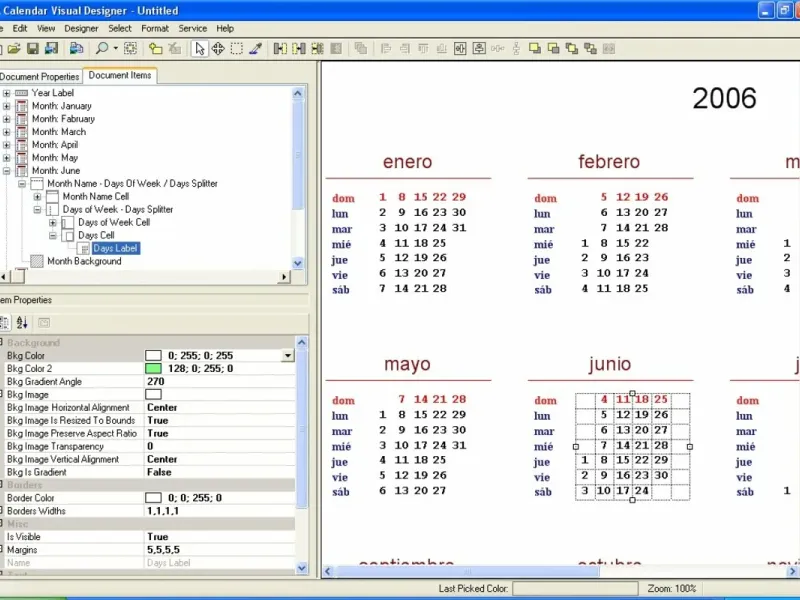Click the 2006 year label on canvas
Image resolution: width=800 pixels, height=600 pixels.
pos(724,98)
